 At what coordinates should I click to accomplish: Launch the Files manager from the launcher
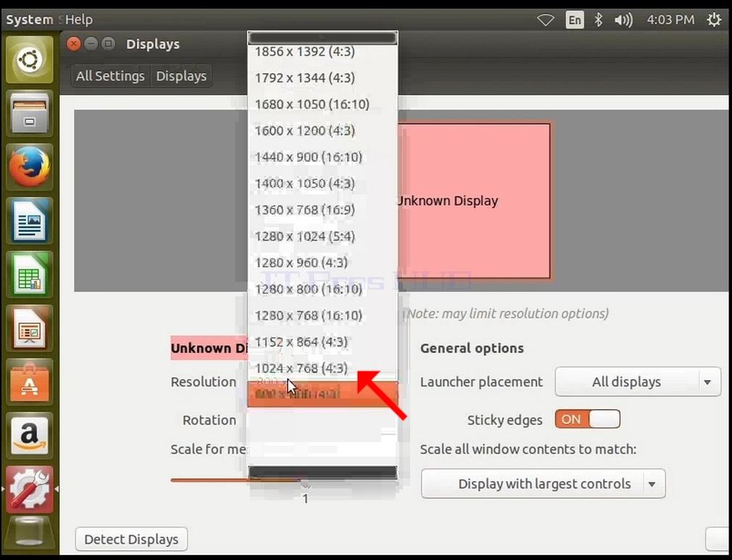pos(30,113)
